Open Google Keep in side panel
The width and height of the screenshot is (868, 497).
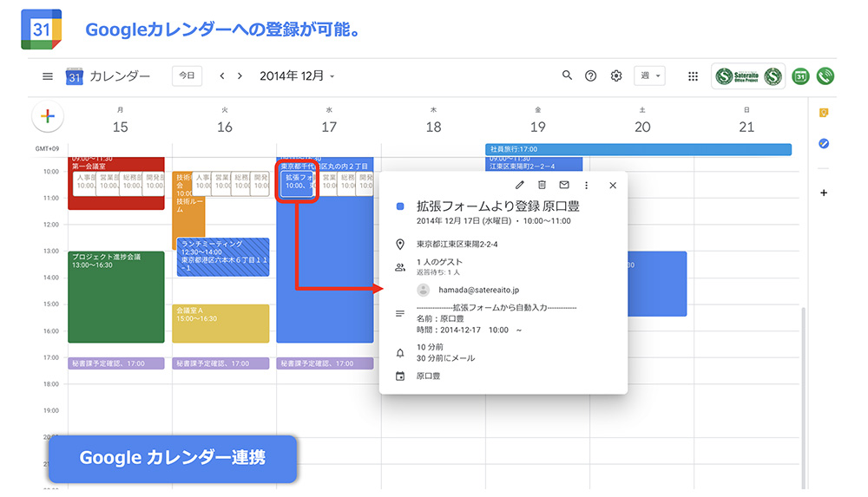(824, 113)
